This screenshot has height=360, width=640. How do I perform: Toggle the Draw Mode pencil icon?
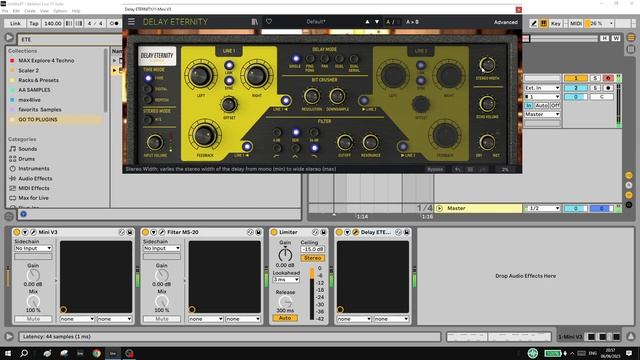(533, 23)
